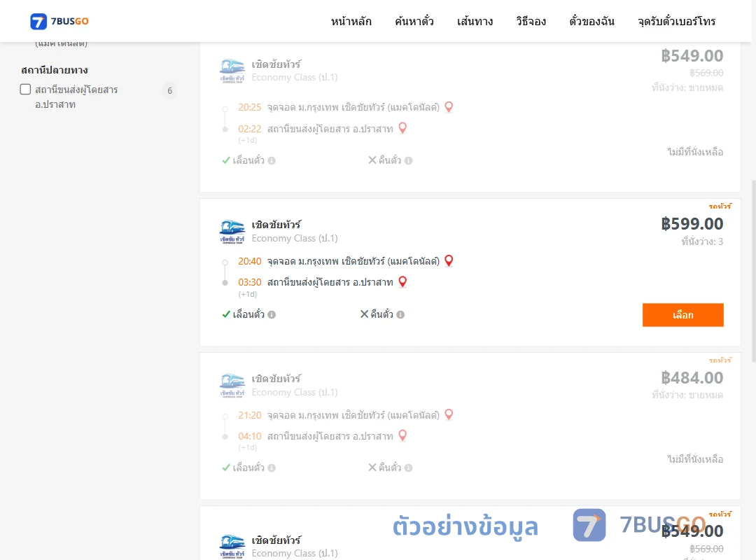The width and height of the screenshot is (756, 560).
Task: Click the orange เลือก button for 20:40 trip
Action: 682,315
